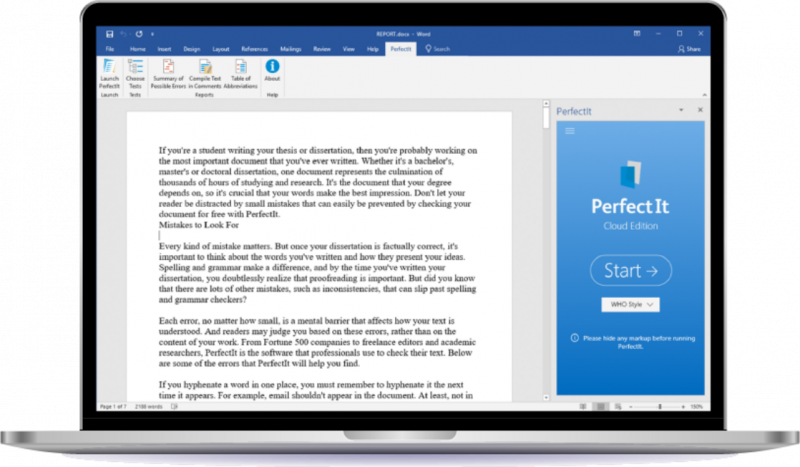Viewport: 800px width, 467px height.
Task: Open Summary of Possible Errors report
Action: [169, 72]
